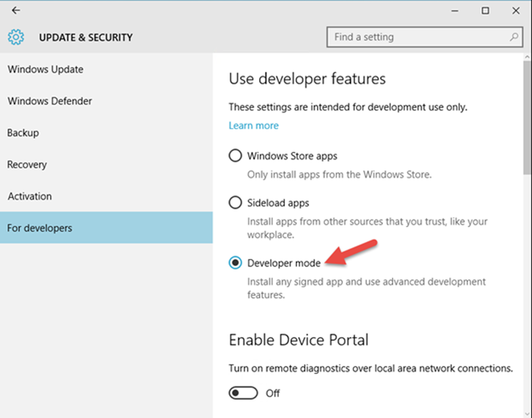Close the Settings window
Viewport: 532px width, 418px height.
tap(516, 11)
